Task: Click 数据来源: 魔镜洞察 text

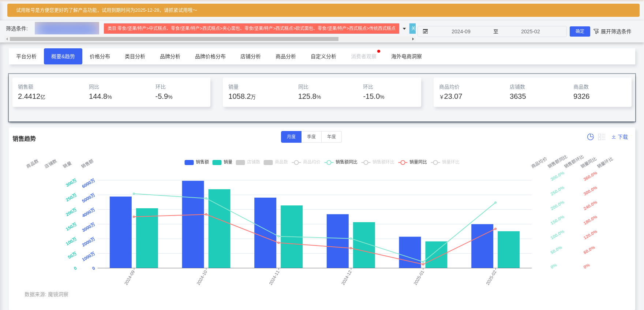Action: pos(46,294)
